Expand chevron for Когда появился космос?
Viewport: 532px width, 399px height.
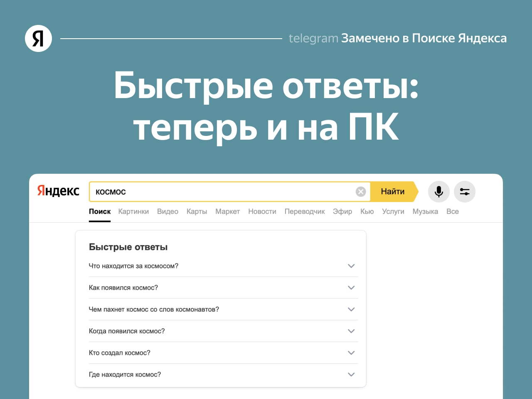coord(351,331)
